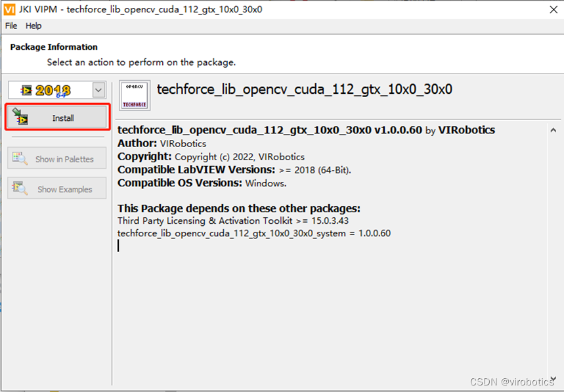Click the 'Author:' line in description
The height and width of the screenshot is (392, 564).
click(x=162, y=144)
